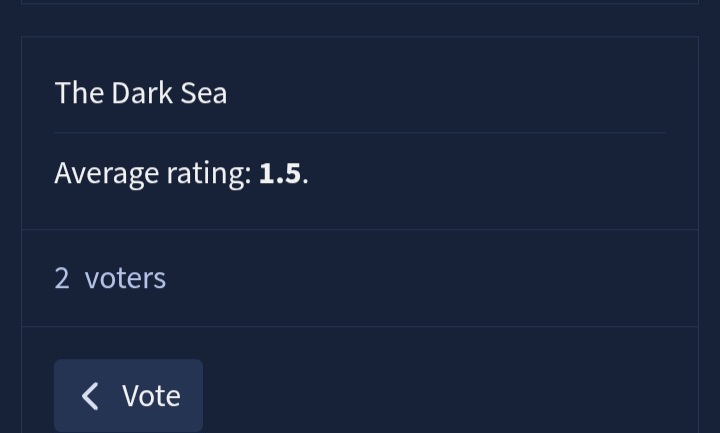Viewport: 720px width, 433px height.
Task: Click the divider line above 2 voters row
Action: click(x=360, y=230)
